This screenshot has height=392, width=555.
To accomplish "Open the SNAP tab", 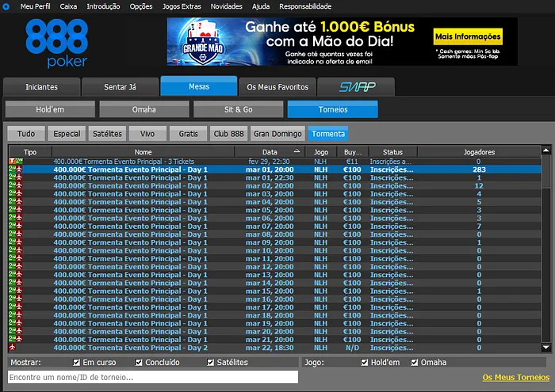I will click(357, 87).
